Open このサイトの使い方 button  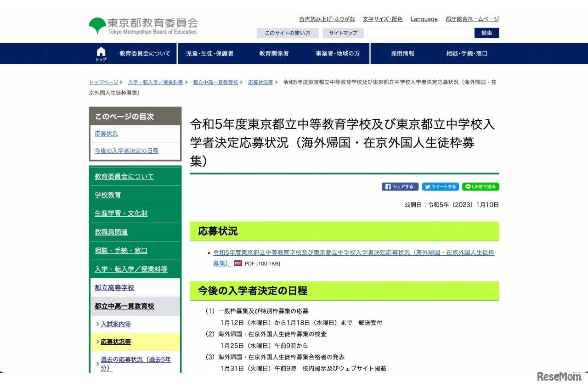(x=287, y=33)
